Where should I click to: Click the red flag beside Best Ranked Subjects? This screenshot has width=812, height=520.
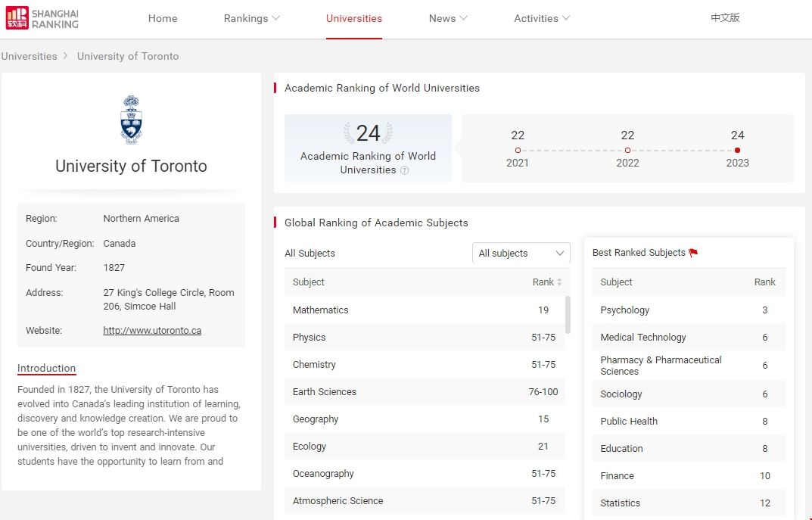point(693,253)
